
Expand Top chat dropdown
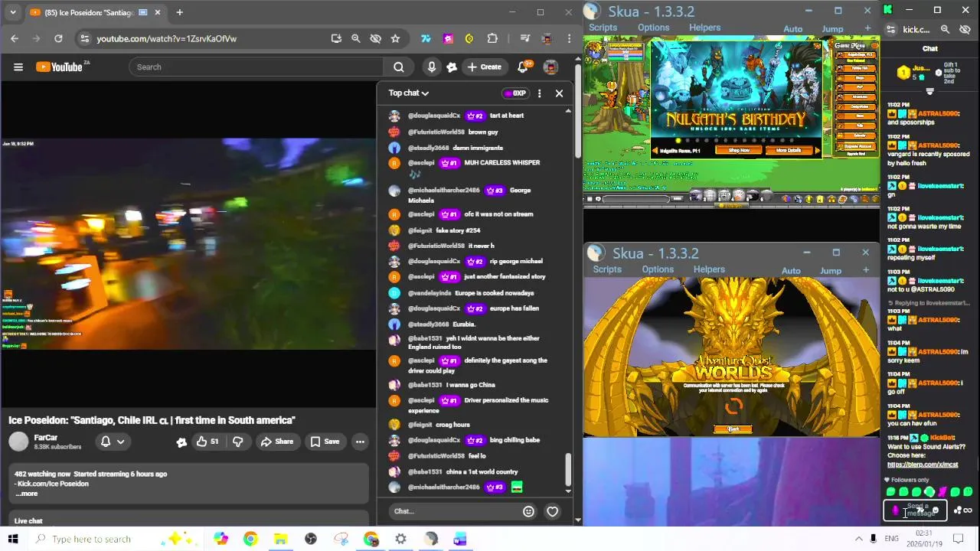click(x=408, y=93)
